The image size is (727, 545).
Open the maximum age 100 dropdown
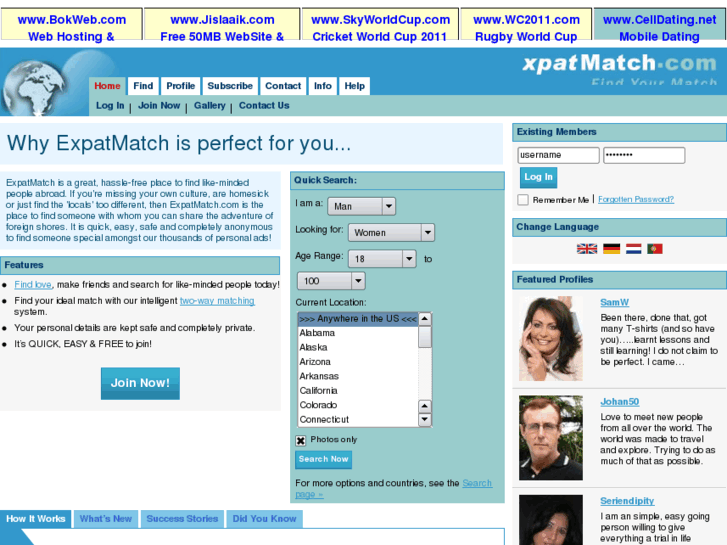point(331,281)
